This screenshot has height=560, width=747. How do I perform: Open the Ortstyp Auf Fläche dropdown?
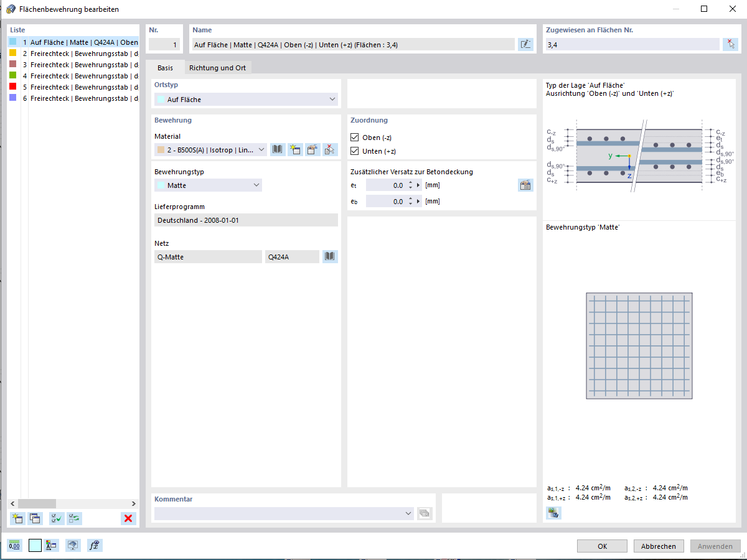pyautogui.click(x=246, y=100)
